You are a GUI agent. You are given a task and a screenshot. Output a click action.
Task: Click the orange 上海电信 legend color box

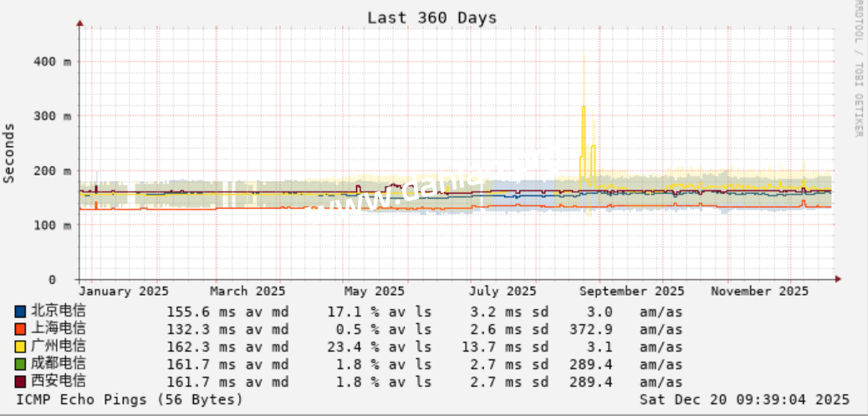point(21,329)
